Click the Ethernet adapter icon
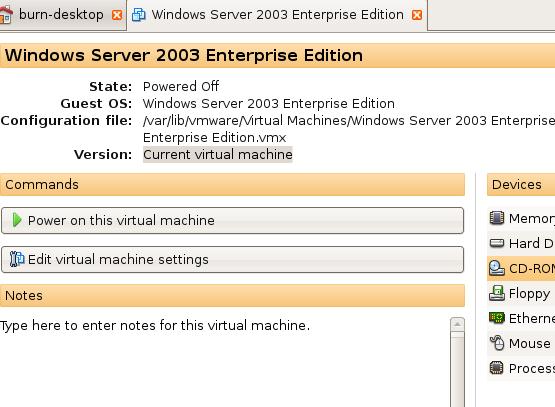The image size is (555, 407). [497, 318]
